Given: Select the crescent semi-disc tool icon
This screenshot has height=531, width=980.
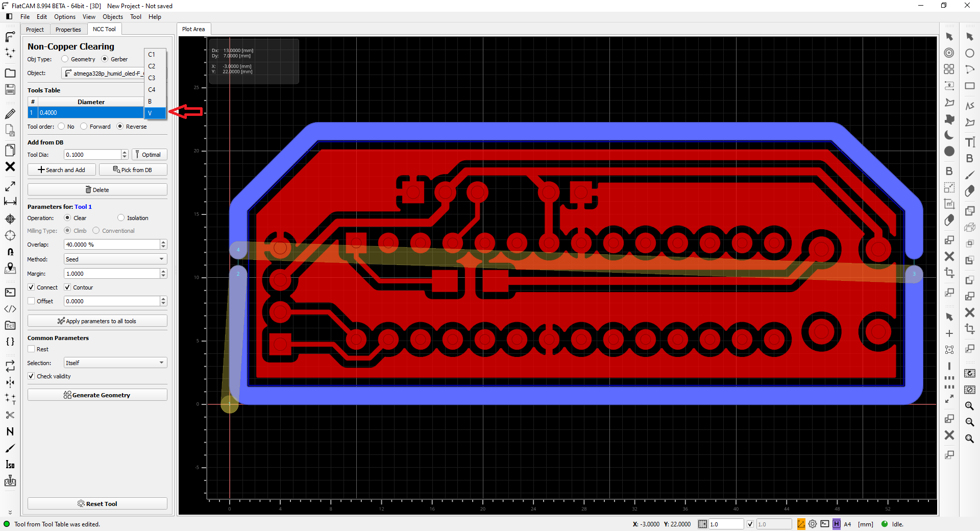Looking at the screenshot, I should (949, 135).
